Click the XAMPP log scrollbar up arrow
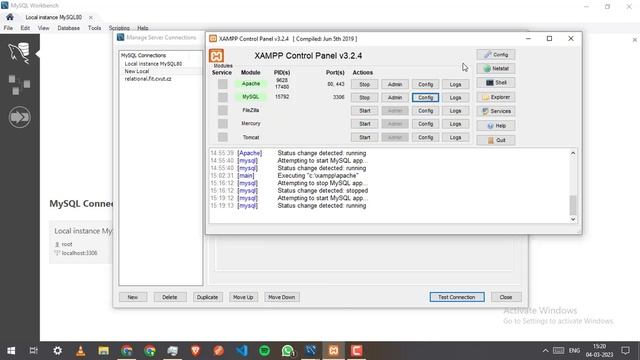The width and height of the screenshot is (640, 360). [573, 153]
